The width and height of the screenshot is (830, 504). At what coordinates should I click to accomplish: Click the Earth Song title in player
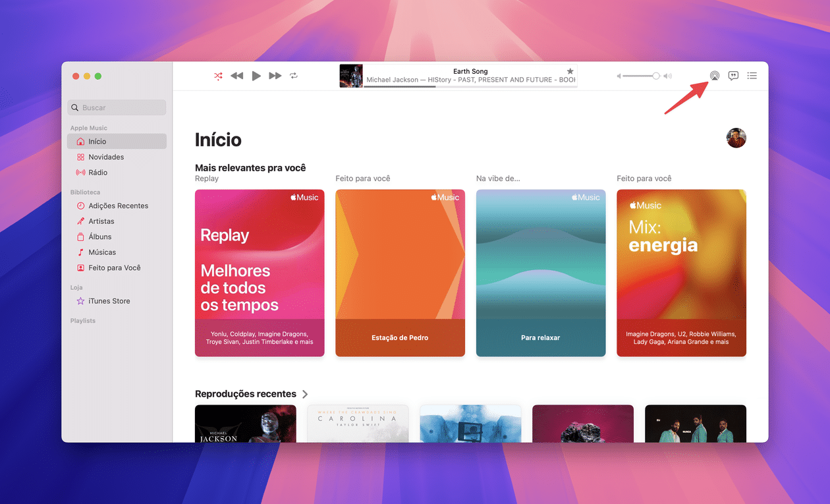coord(470,71)
